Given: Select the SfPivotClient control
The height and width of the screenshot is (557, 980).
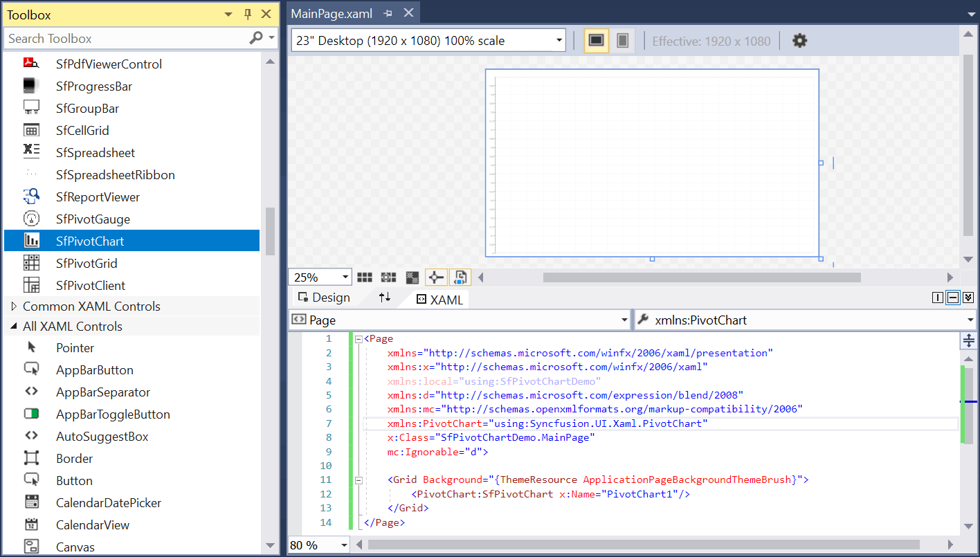Looking at the screenshot, I should (131, 285).
